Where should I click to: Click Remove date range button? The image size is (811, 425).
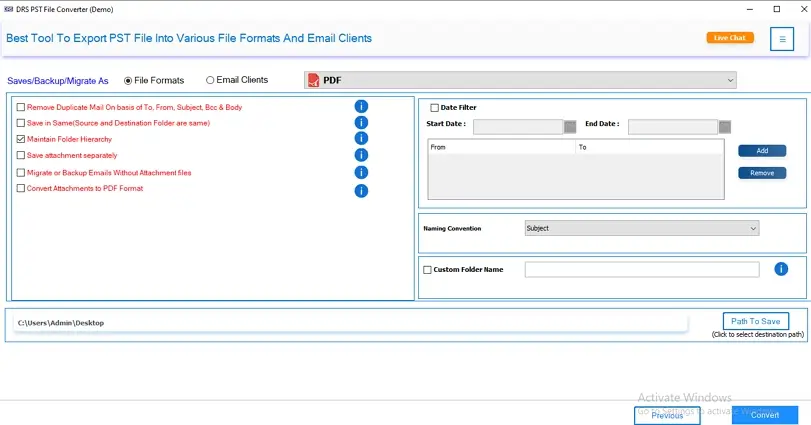762,173
